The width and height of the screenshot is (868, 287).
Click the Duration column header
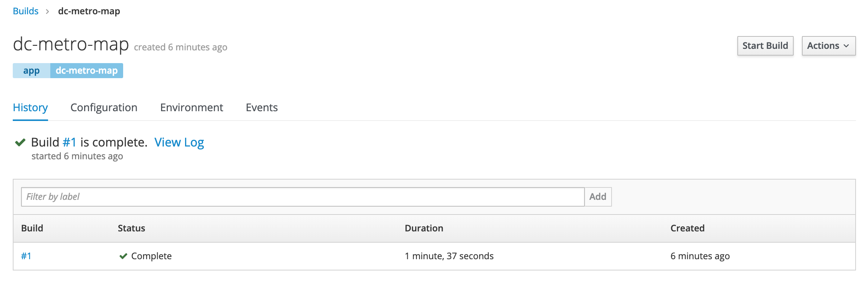point(424,228)
